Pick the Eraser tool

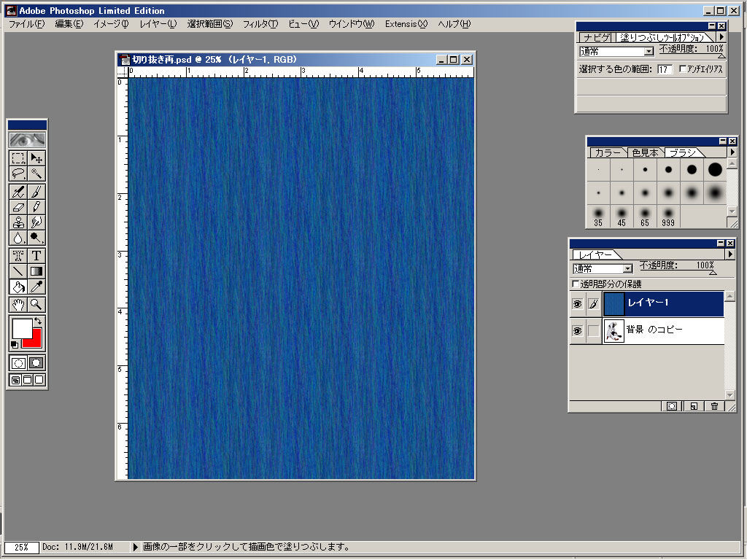coord(18,207)
